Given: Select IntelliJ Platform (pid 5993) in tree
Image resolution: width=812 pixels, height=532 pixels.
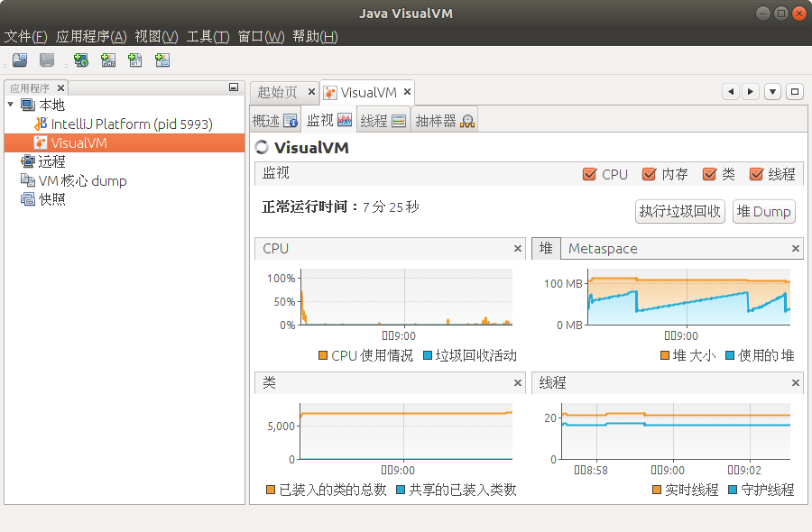Looking at the screenshot, I should [132, 124].
